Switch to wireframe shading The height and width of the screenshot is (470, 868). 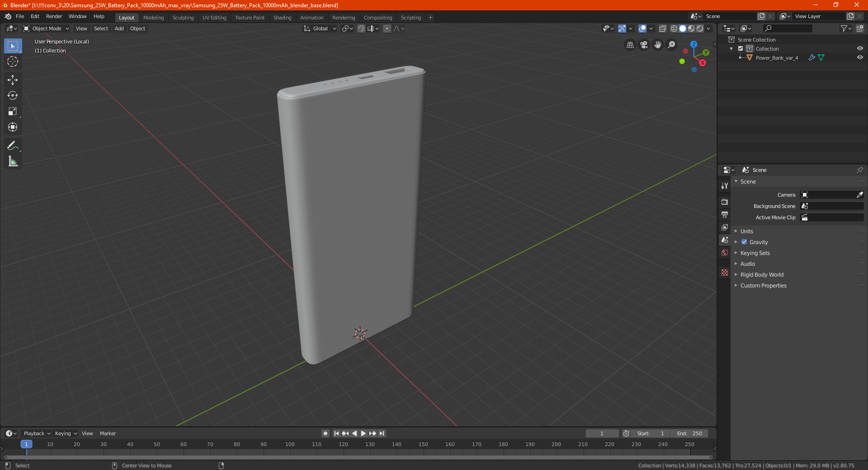(x=674, y=28)
